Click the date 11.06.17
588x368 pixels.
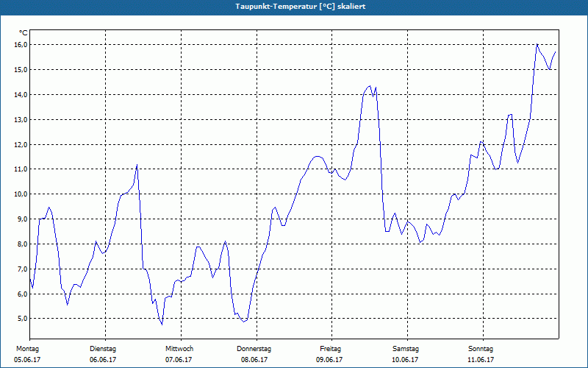point(481,360)
